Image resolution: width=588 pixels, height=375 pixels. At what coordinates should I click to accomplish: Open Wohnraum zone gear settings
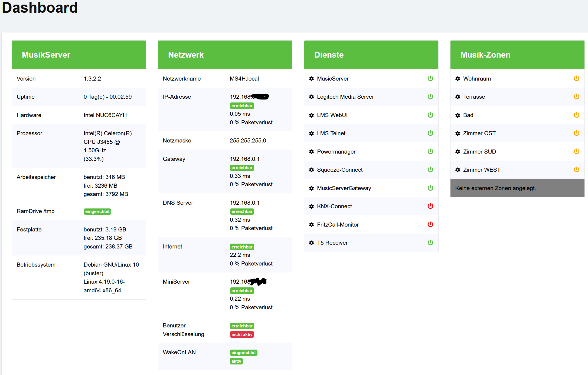[458, 79]
